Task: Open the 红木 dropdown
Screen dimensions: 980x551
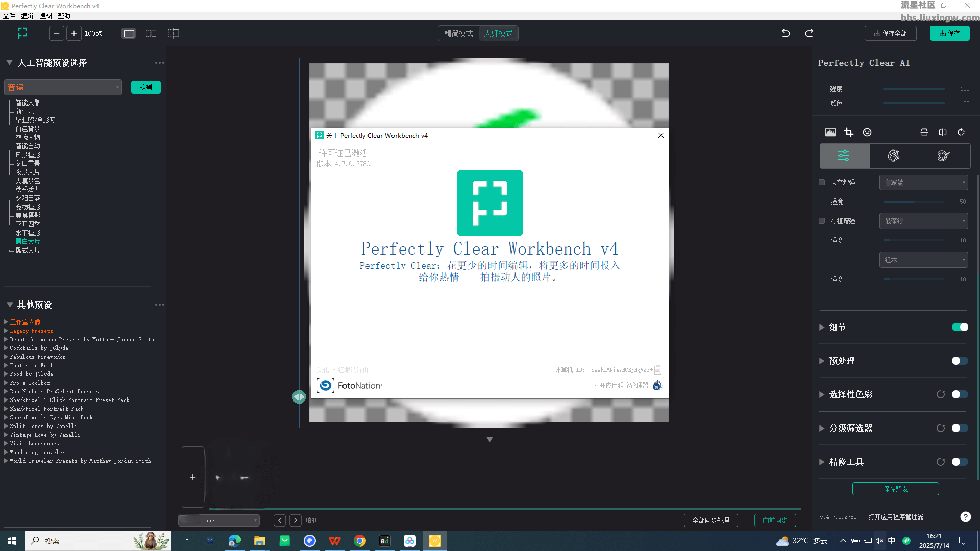Action: 924,260
